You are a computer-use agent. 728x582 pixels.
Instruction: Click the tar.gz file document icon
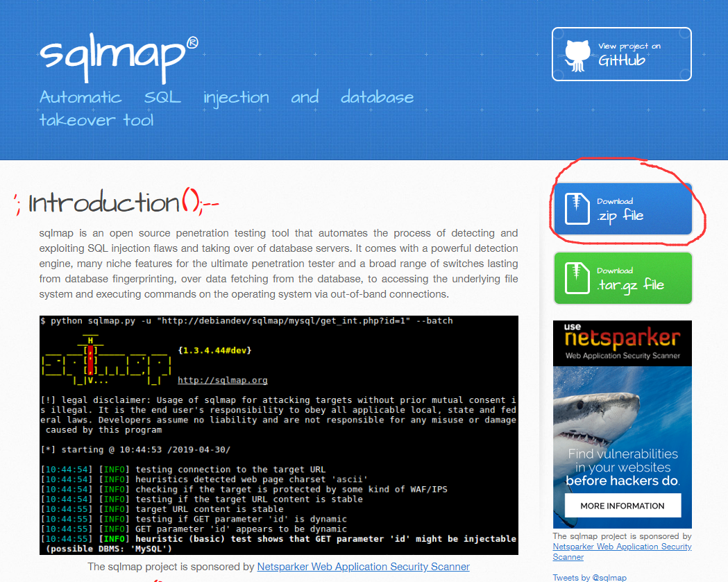tap(577, 278)
